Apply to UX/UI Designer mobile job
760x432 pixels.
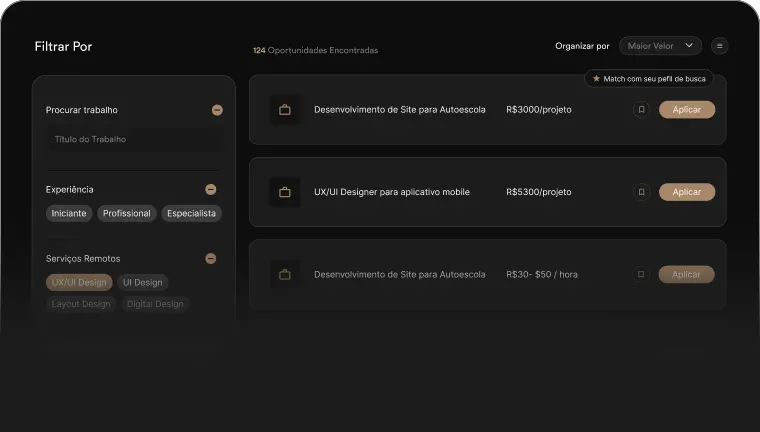click(686, 192)
